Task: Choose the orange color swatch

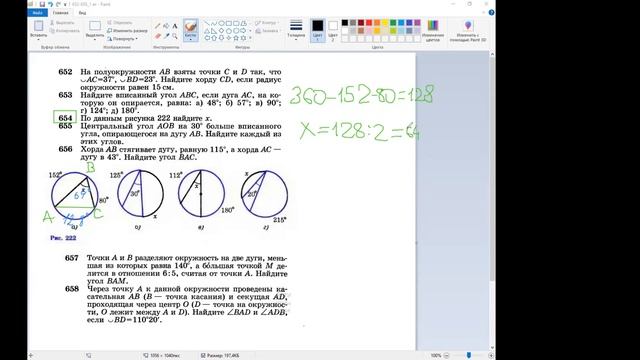Action: pyautogui.click(x=377, y=23)
